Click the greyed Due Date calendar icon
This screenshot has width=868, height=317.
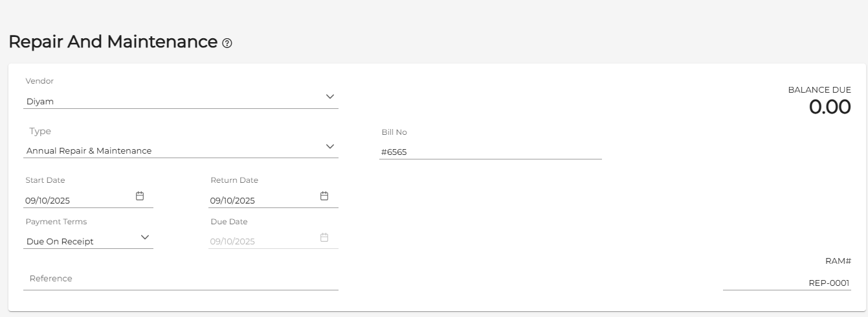pos(325,237)
